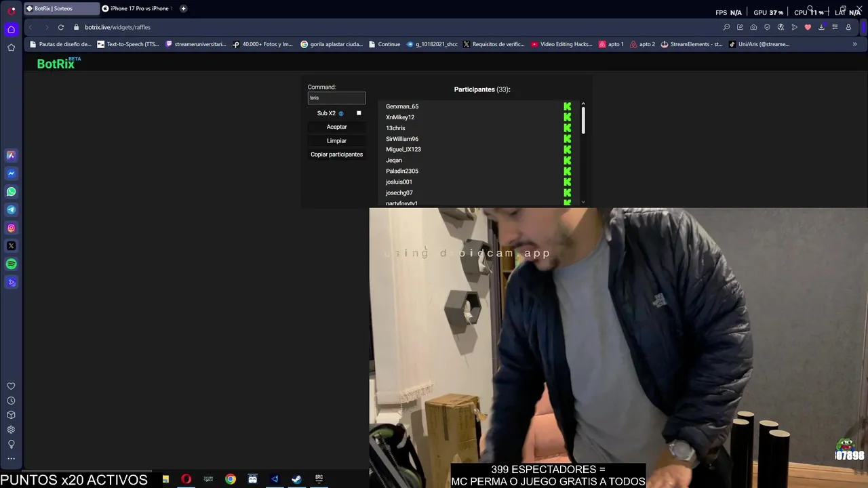
Task: Open the Pautas de diseño bookmark
Action: pos(60,44)
